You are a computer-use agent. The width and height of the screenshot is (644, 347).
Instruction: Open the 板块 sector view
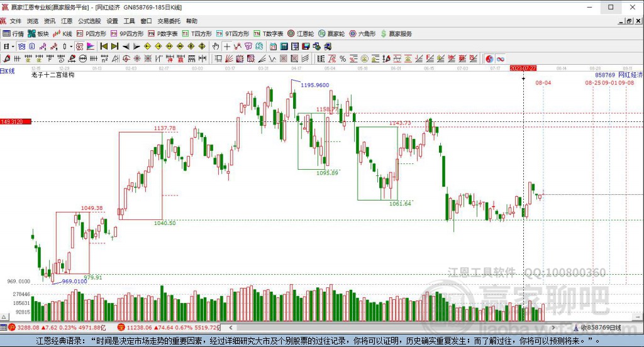click(x=38, y=34)
